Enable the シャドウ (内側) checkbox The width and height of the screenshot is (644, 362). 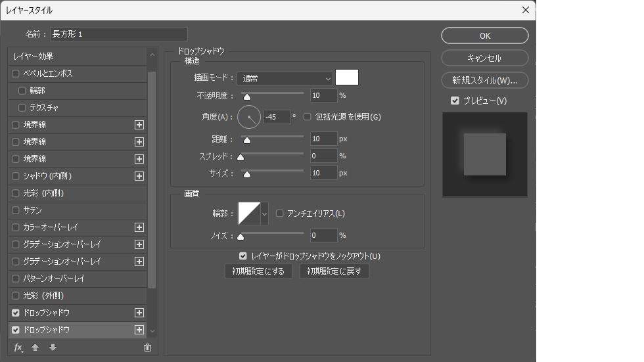point(16,176)
